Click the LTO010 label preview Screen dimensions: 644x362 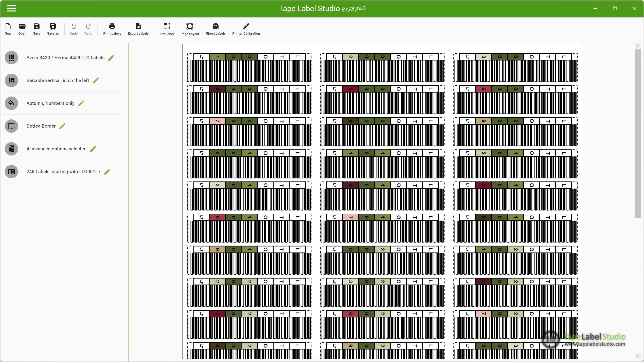point(249,164)
